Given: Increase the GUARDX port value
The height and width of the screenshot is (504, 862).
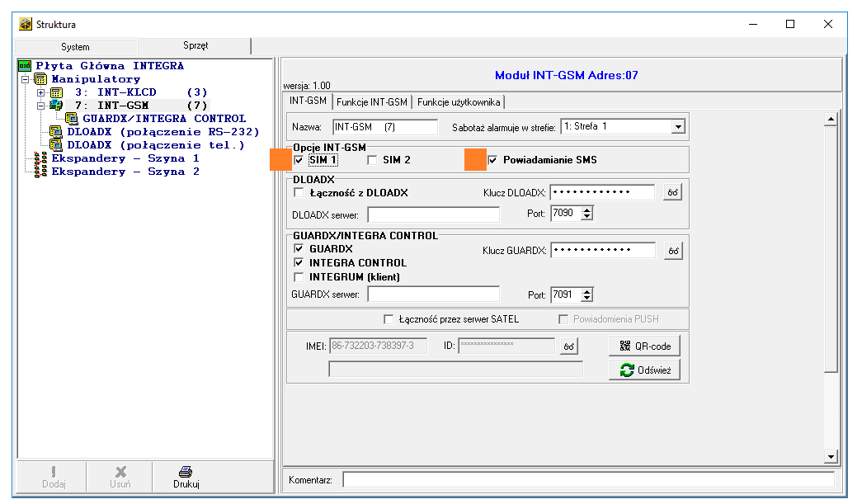Looking at the screenshot, I should coord(587,291).
